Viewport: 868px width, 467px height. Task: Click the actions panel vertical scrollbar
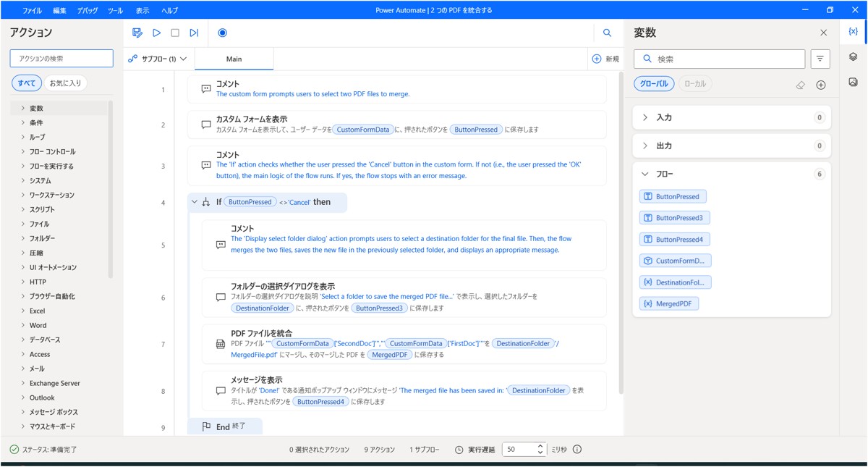(111, 190)
